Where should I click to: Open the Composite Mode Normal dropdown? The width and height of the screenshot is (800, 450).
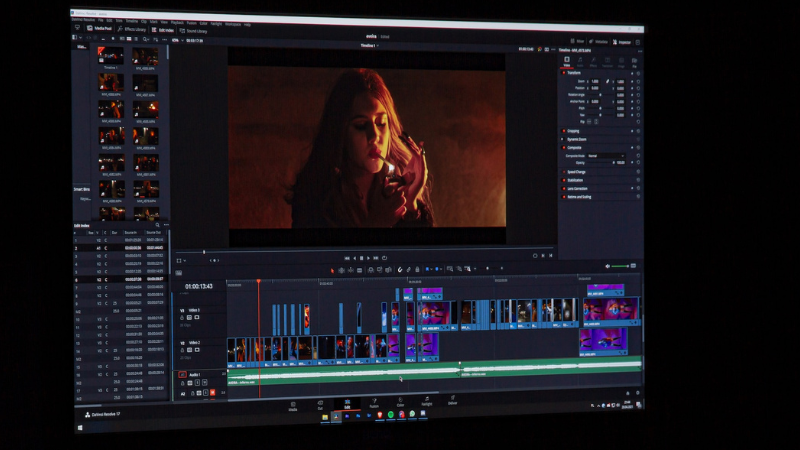(x=606, y=156)
